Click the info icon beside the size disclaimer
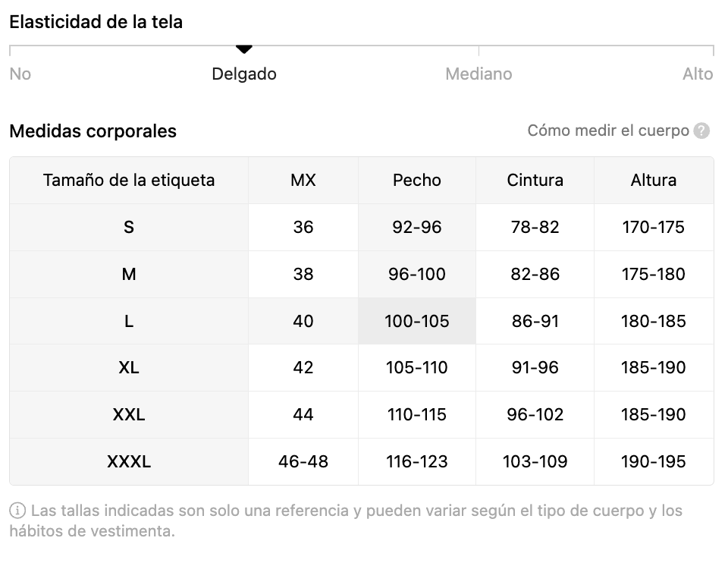Viewport: 728px width, 563px height. [x=17, y=511]
